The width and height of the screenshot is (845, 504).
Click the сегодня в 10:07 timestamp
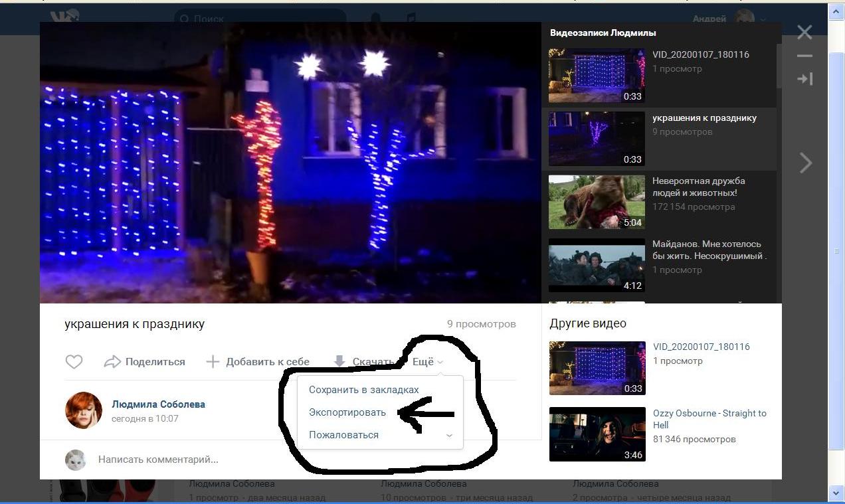(x=145, y=419)
